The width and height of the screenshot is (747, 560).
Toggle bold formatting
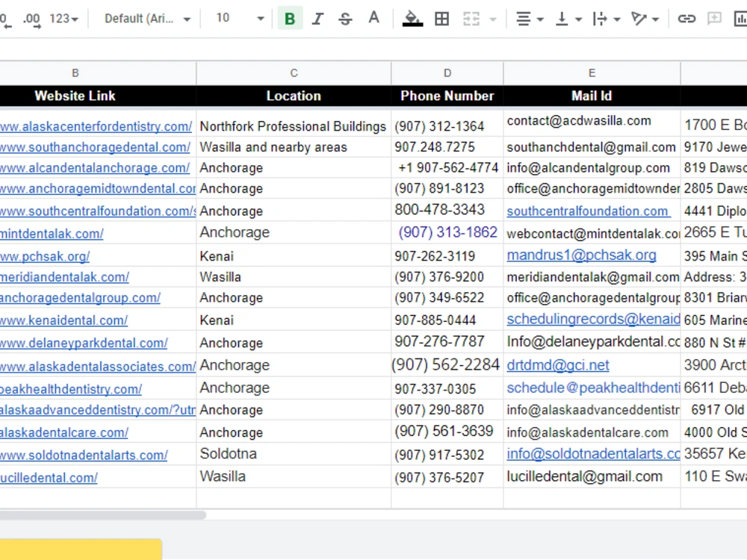point(290,19)
